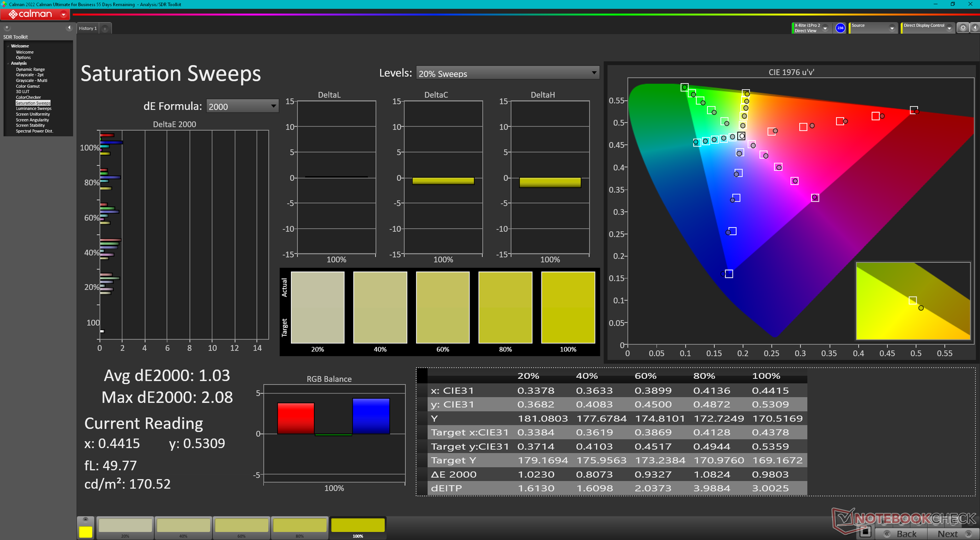Screen dimensions: 980x540
Task: Collapse the Welcome tree group
Action: click(x=8, y=46)
